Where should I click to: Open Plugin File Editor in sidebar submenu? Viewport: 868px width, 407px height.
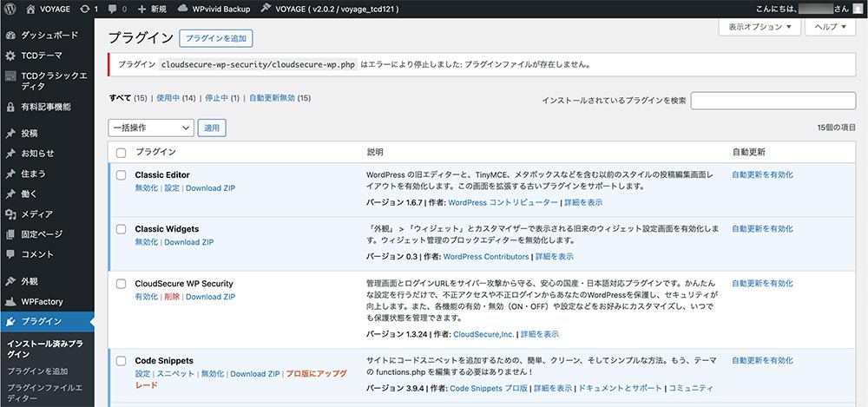pos(47,393)
